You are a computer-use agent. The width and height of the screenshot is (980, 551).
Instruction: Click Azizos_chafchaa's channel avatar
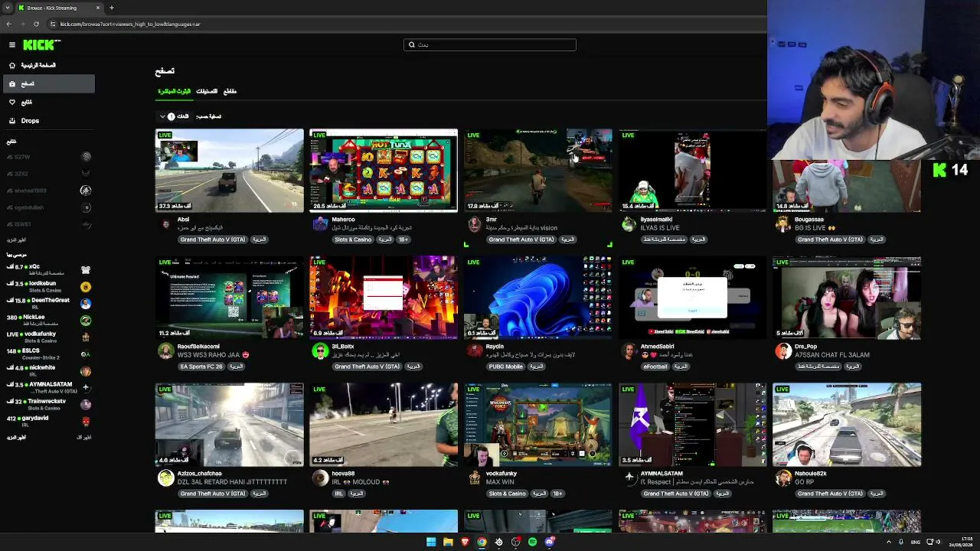click(x=165, y=478)
